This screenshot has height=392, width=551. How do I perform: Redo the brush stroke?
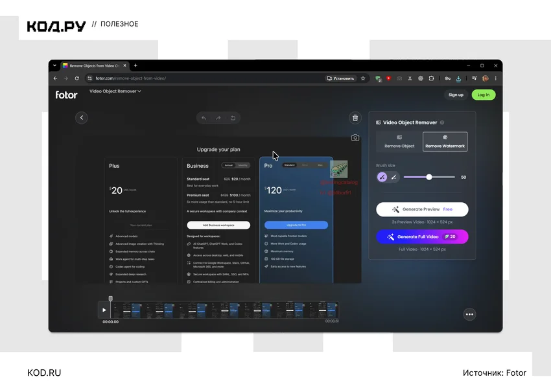[x=218, y=118]
